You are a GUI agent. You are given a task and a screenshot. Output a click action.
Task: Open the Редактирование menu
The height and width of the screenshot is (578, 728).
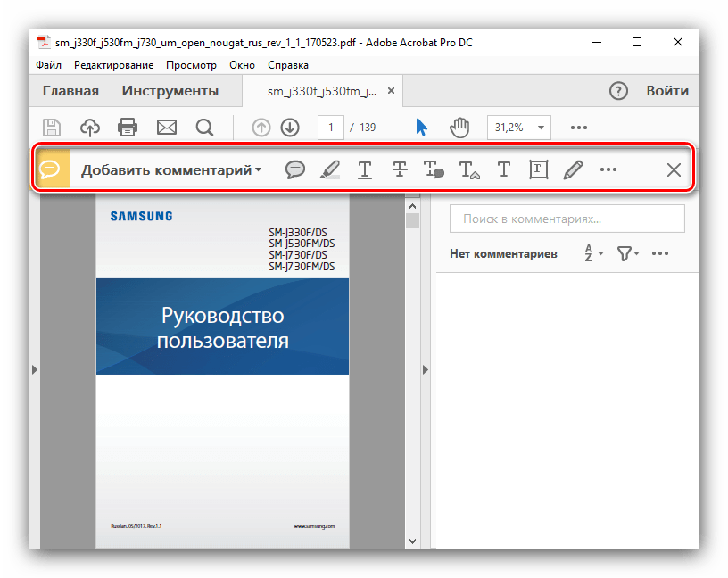tap(113, 65)
